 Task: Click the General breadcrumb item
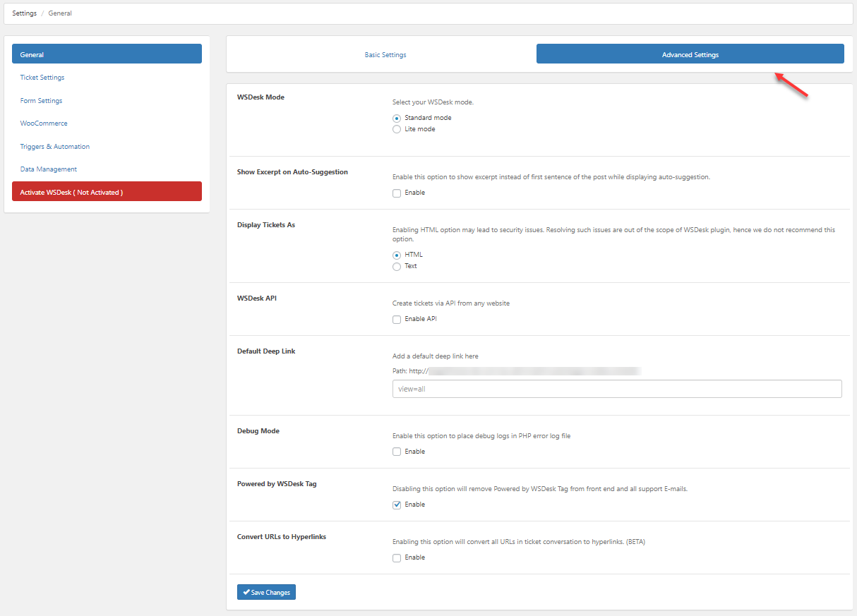(x=60, y=13)
